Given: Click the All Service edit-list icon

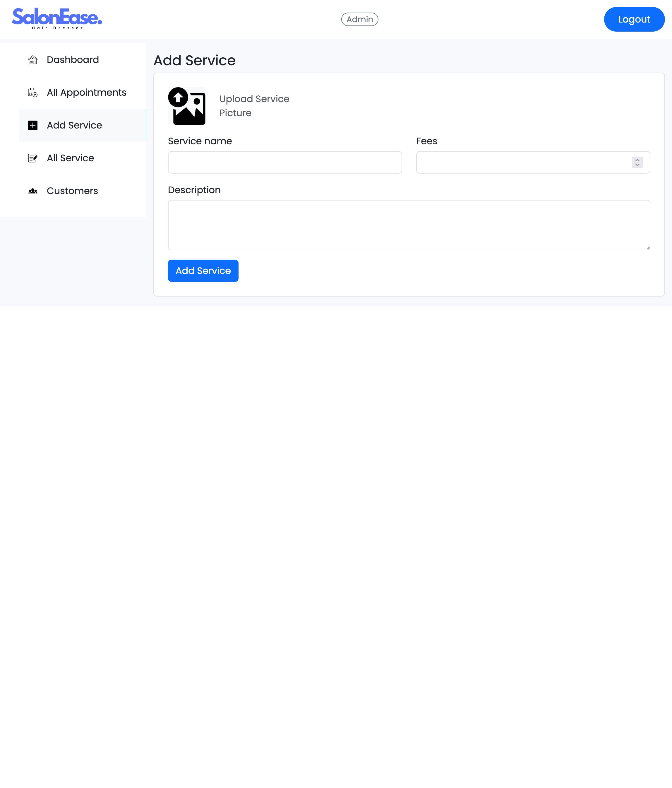Looking at the screenshot, I should pyautogui.click(x=33, y=158).
